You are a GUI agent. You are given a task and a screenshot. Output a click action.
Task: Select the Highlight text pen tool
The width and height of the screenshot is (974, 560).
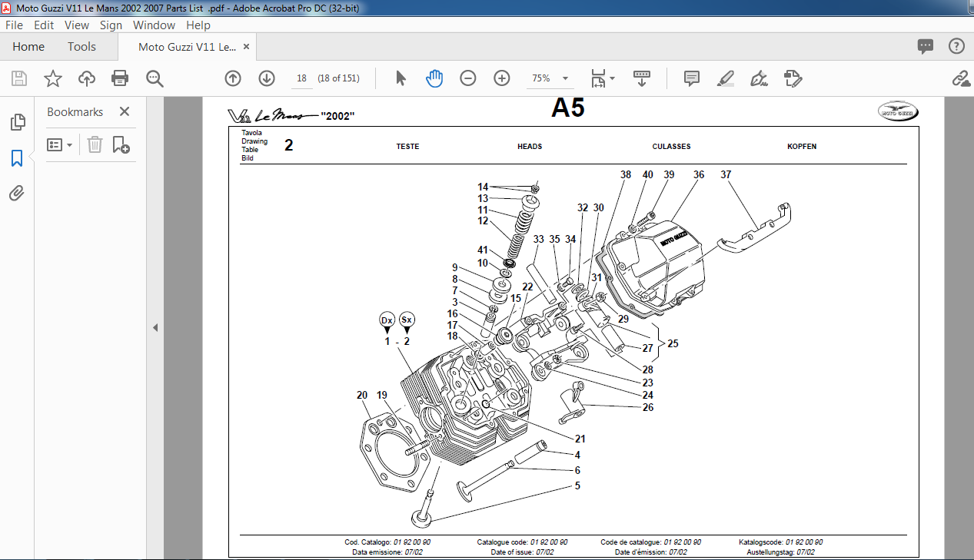[725, 78]
